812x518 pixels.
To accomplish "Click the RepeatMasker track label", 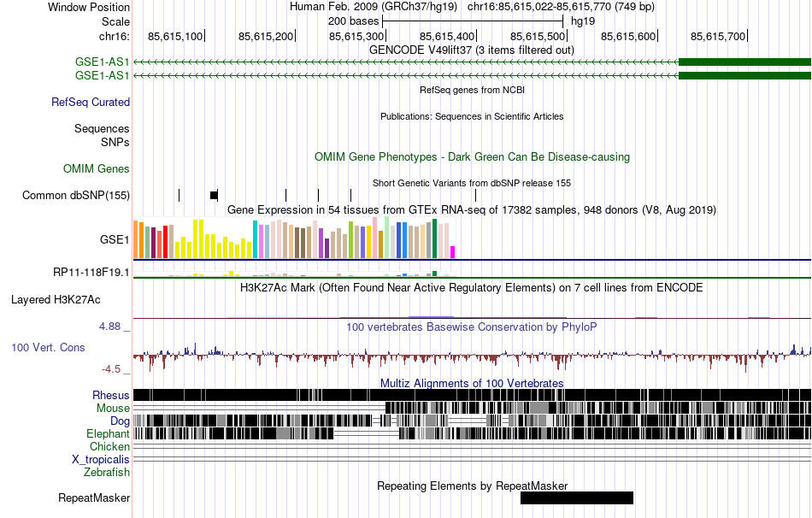I will point(94,497).
